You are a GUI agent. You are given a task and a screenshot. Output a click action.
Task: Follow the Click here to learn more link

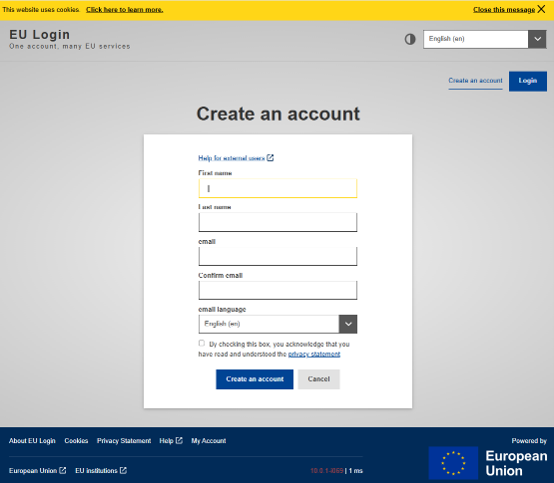tap(125, 10)
